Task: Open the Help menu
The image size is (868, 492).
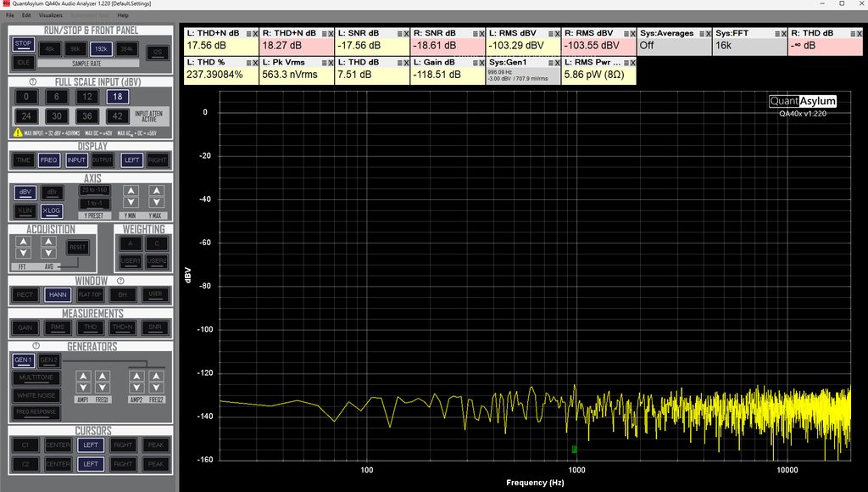Action: 123,15
